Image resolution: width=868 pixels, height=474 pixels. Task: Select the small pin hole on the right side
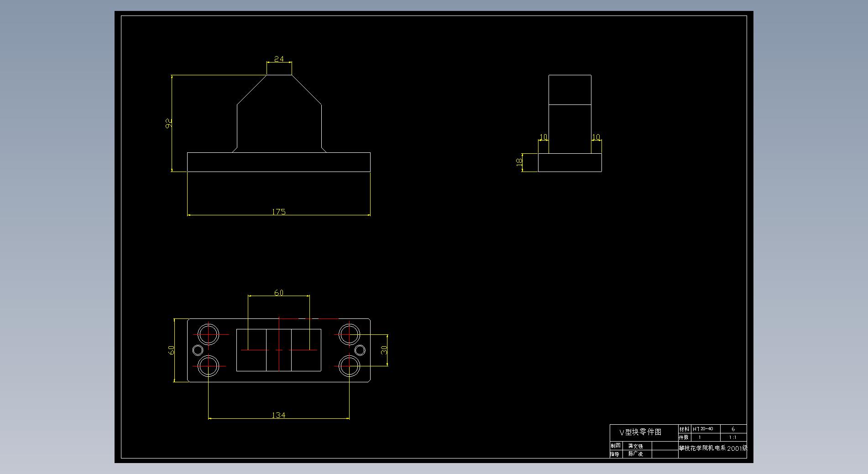click(360, 350)
